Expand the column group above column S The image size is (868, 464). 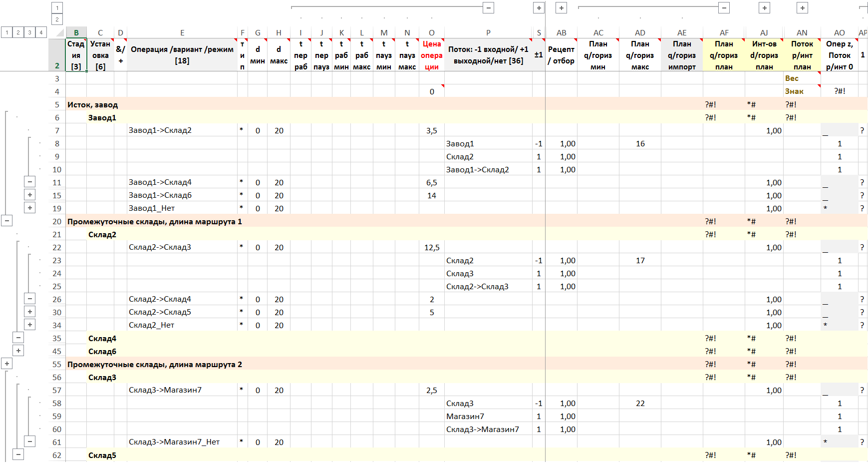tap(539, 7)
